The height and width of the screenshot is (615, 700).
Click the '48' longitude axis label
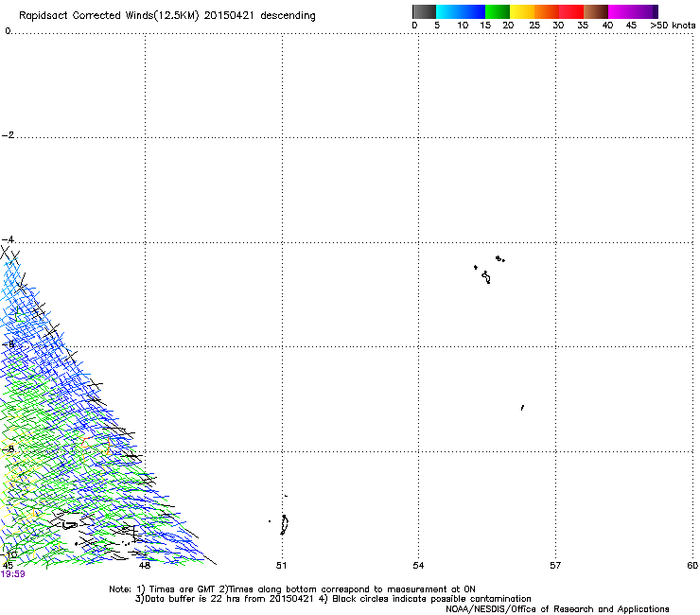pyautogui.click(x=145, y=566)
